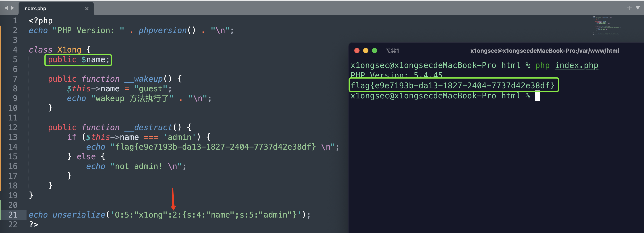Click the __destruct function name
Screen dimensions: 644x233
coord(148,128)
